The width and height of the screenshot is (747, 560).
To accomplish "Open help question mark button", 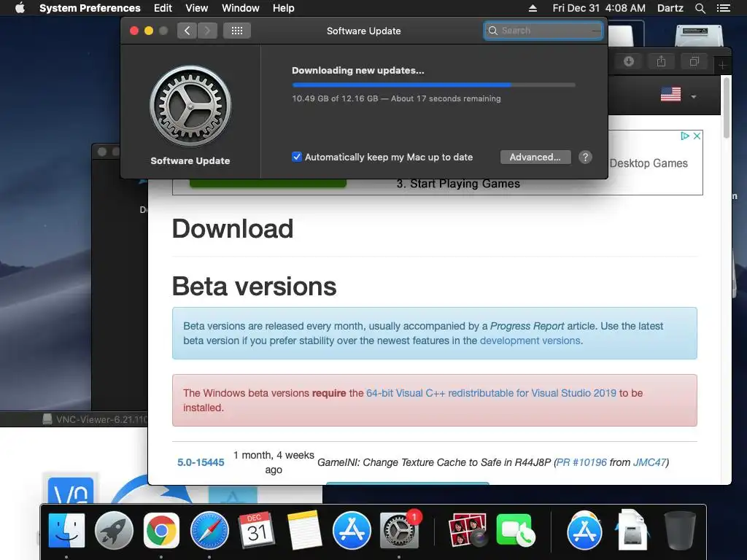I will 585,157.
